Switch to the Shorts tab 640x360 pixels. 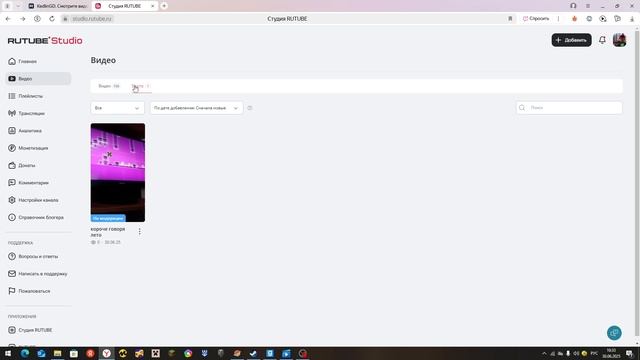(x=141, y=86)
